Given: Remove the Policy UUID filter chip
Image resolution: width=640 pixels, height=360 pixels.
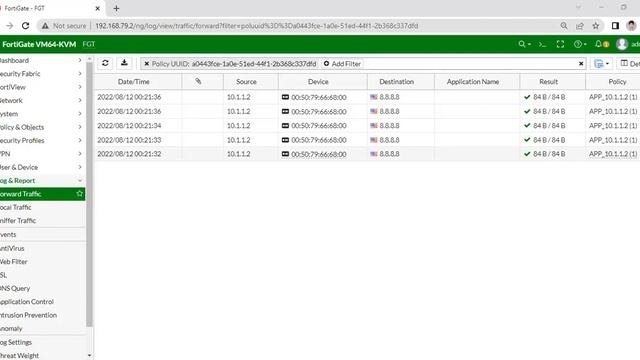Looking at the screenshot, I should tap(147, 64).
